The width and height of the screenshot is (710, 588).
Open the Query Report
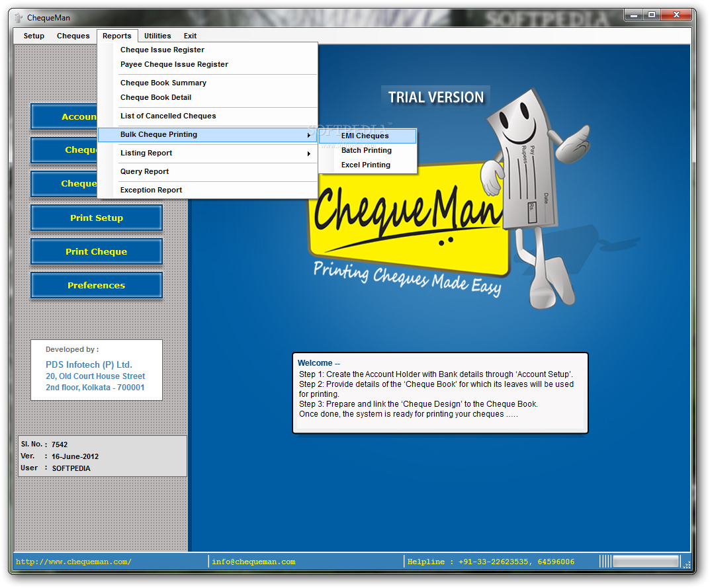[208, 171]
